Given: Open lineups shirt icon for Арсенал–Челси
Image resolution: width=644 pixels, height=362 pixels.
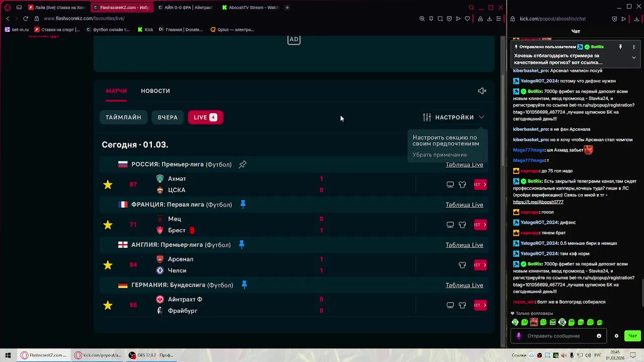Looking at the screenshot, I should (462, 265).
